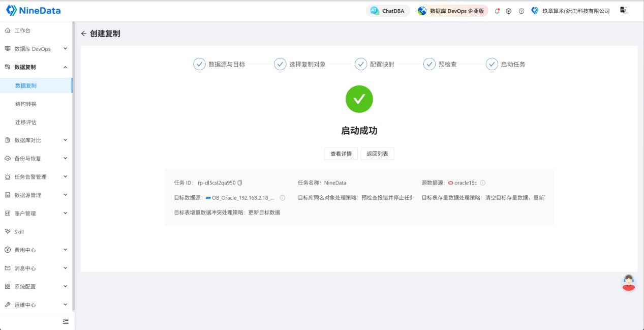644x330 pixels.
Task: Go to the 工作台 page
Action: click(36, 31)
